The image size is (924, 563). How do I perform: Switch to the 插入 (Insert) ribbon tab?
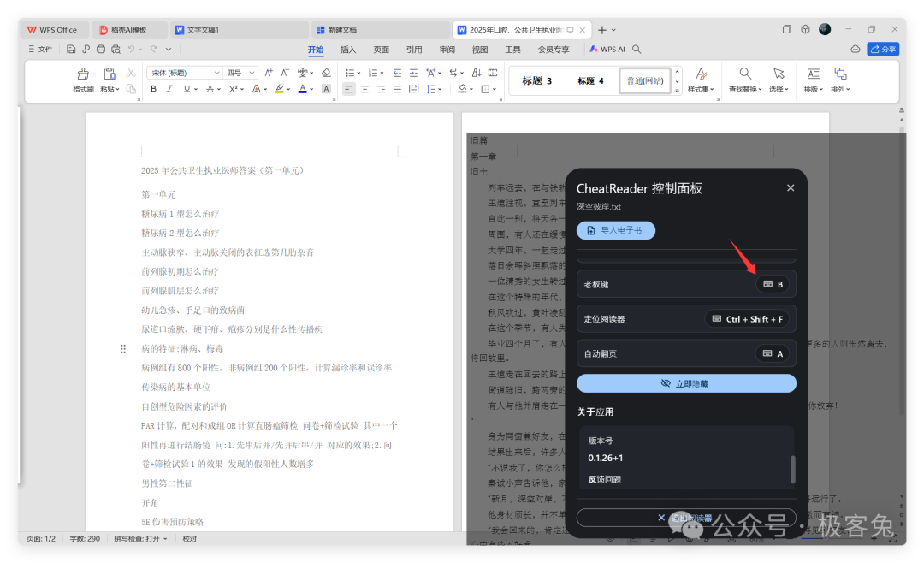(x=348, y=50)
